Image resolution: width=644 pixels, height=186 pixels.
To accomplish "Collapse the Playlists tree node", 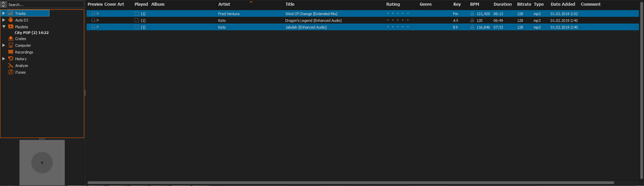I will (4, 27).
